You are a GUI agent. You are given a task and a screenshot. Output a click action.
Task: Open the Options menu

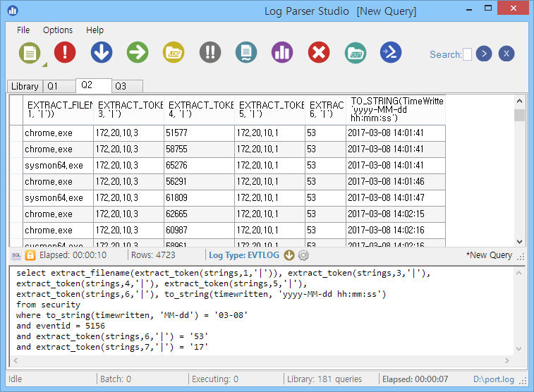tap(58, 30)
